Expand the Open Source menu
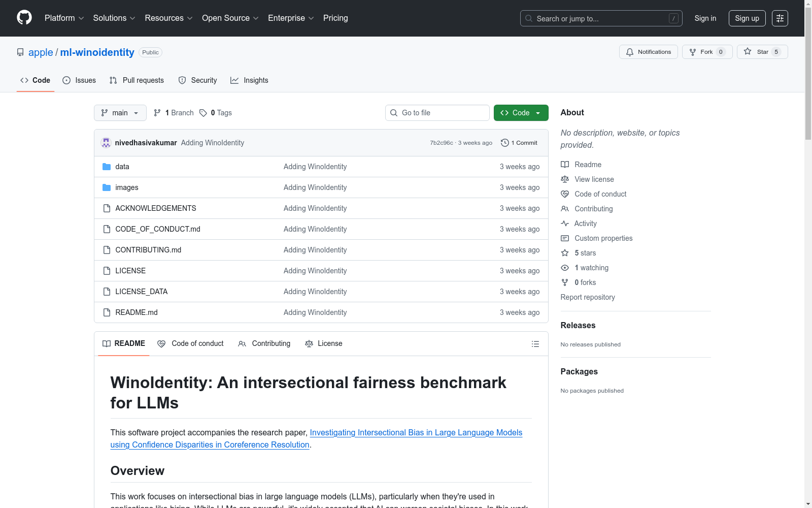 (230, 18)
